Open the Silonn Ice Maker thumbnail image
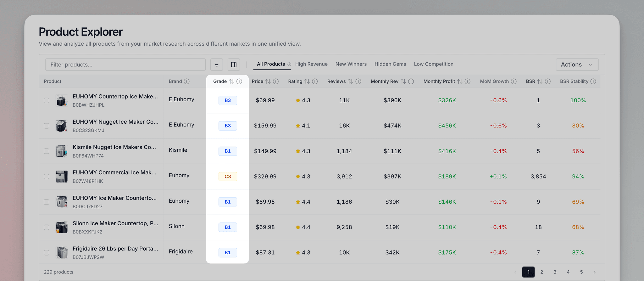 (x=62, y=228)
